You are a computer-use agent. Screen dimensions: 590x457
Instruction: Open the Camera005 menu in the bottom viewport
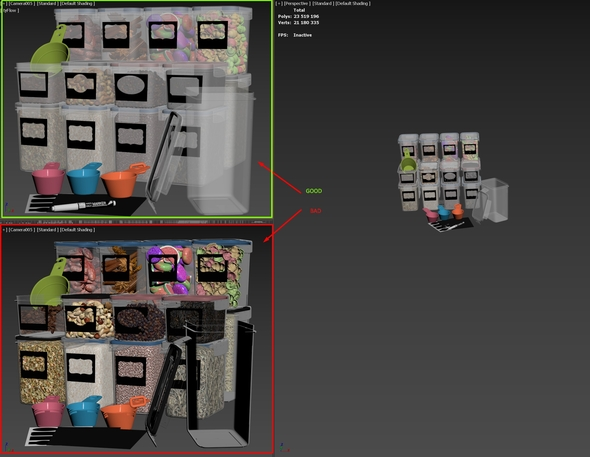tap(22, 229)
